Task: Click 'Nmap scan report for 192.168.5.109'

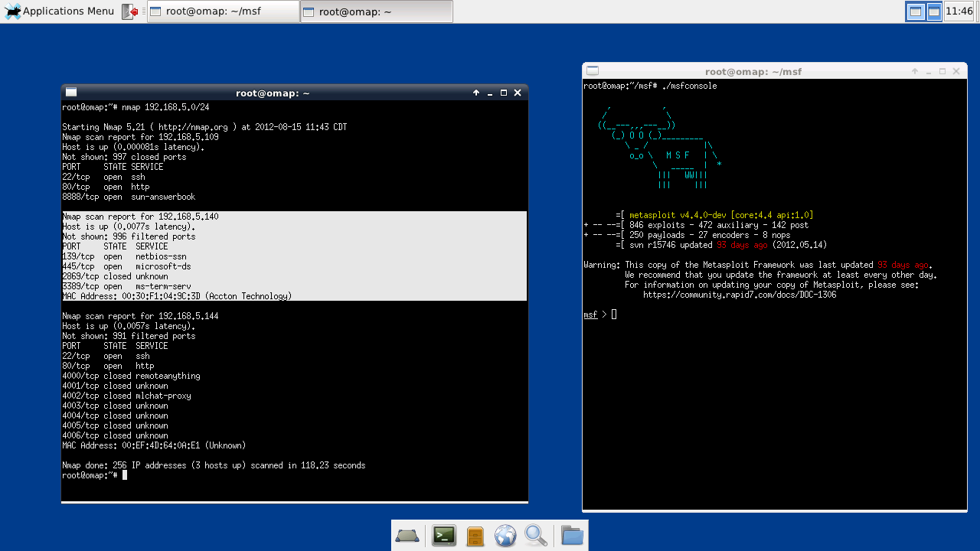Action: click(140, 137)
